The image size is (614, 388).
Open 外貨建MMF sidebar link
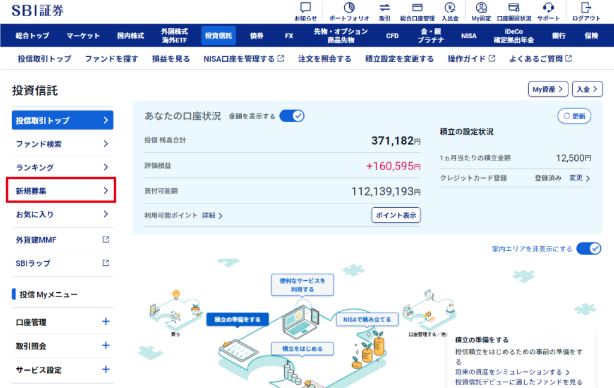63,240
